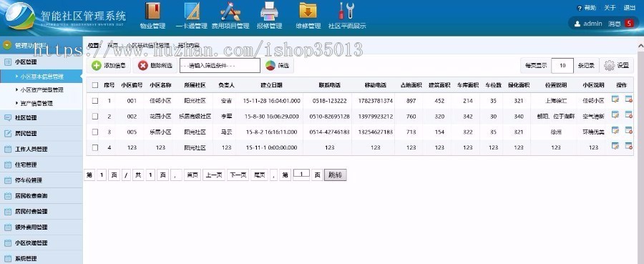
Task: Click the 跳转 jump button
Action: 335,175
